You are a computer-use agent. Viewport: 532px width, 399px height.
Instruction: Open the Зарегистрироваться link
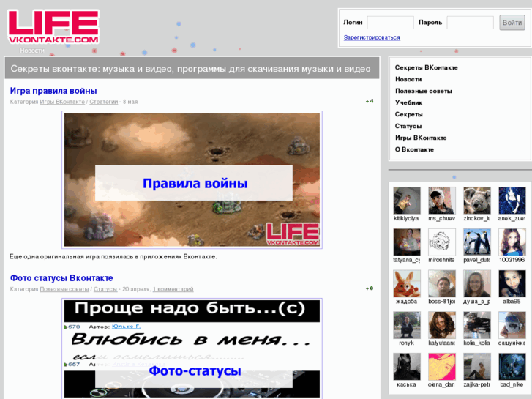tap(372, 37)
